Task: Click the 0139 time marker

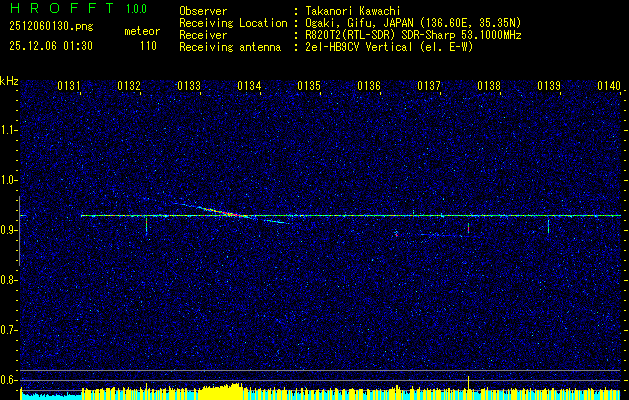Action: coord(549,85)
